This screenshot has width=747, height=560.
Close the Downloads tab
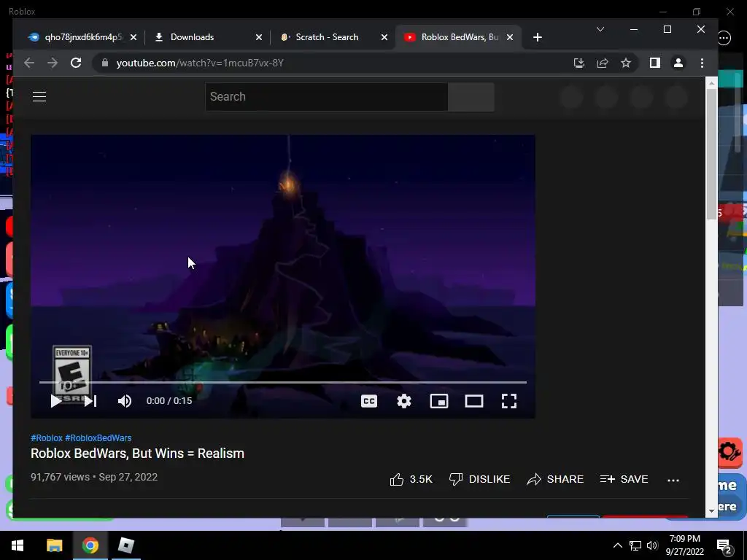coord(259,37)
